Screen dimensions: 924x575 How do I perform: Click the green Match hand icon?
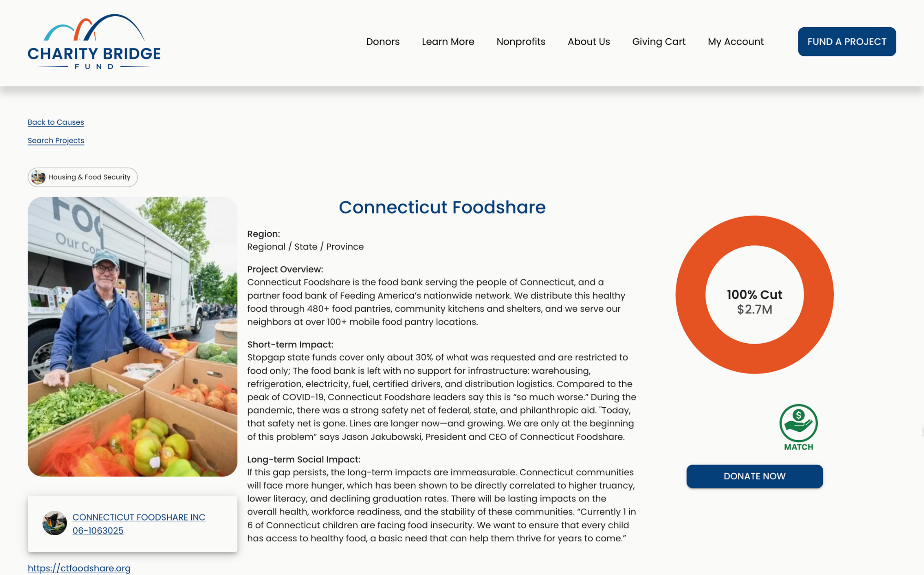pyautogui.click(x=798, y=423)
